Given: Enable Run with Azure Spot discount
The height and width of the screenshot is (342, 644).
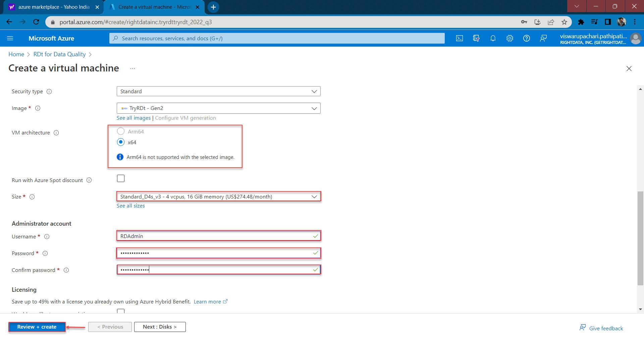Looking at the screenshot, I should pos(120,178).
